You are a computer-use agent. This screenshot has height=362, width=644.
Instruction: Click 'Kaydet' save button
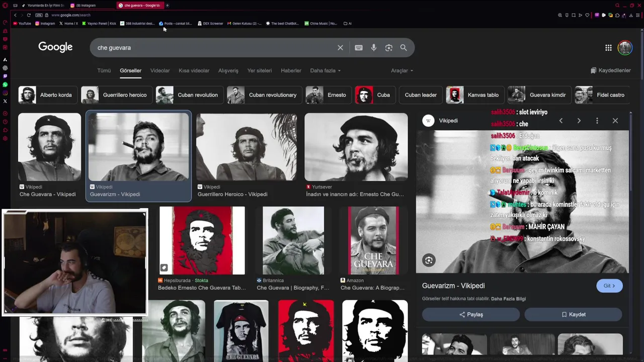coord(573,314)
